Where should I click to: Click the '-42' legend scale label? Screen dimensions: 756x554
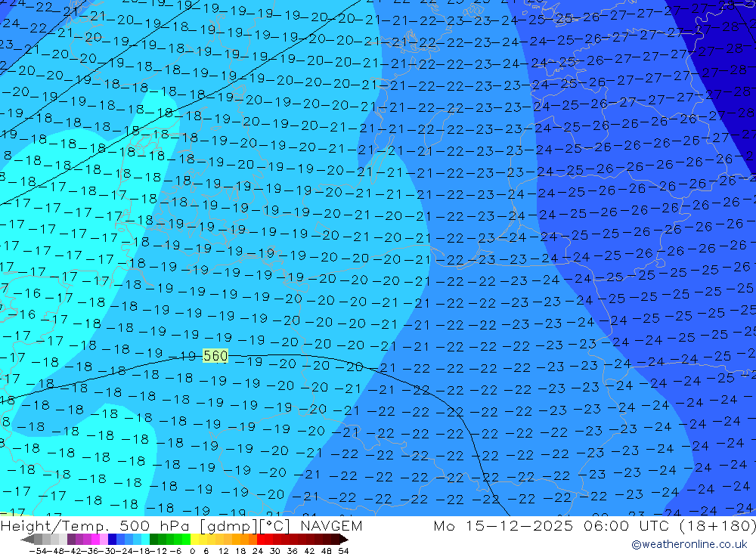[x=73, y=551]
